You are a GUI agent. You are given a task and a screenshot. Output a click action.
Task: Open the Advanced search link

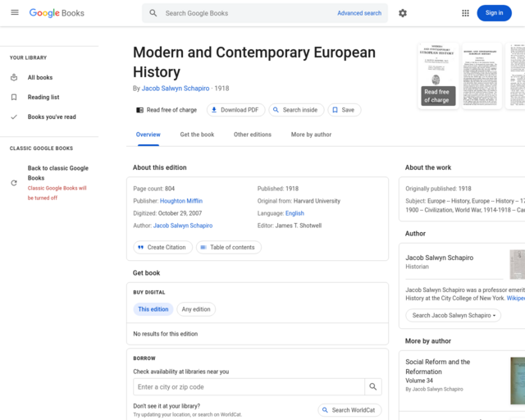pos(359,13)
